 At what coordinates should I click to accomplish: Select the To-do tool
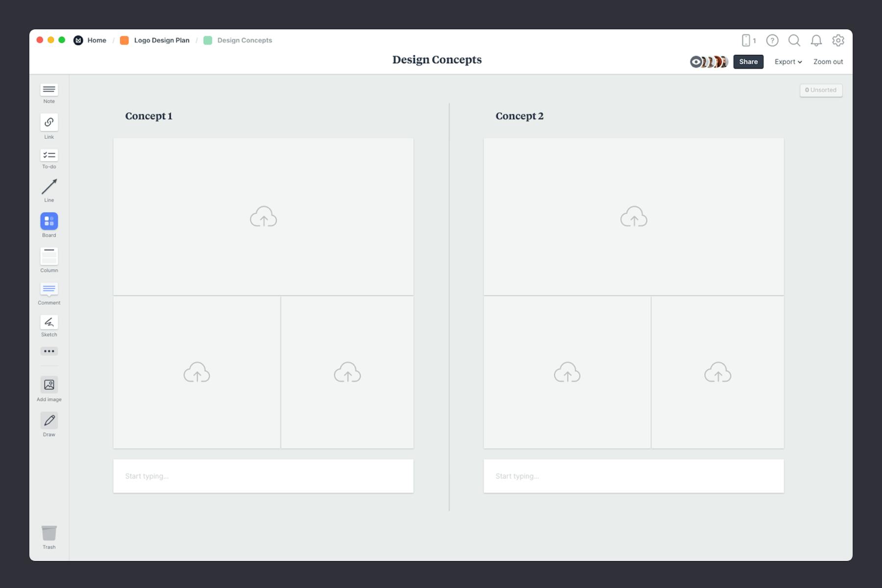coord(49,156)
